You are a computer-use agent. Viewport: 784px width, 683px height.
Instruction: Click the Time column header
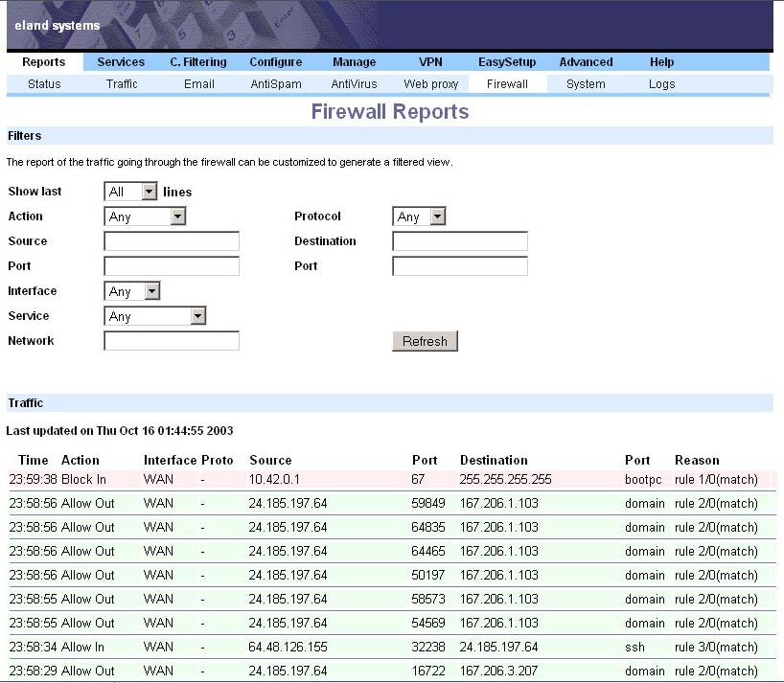33,460
